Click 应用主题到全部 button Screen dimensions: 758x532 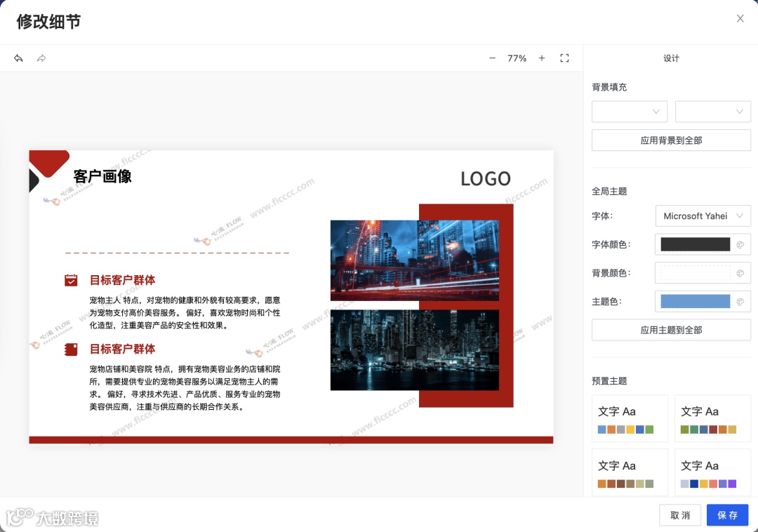[x=671, y=330]
